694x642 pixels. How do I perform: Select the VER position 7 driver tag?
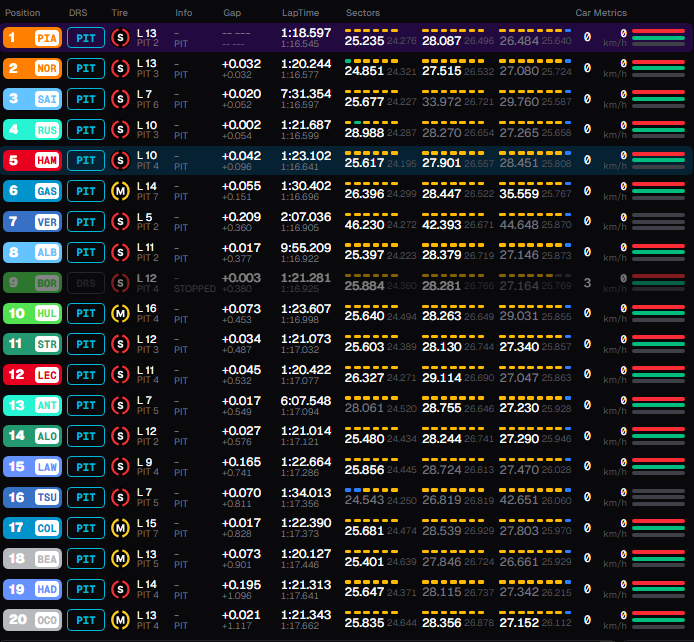(x=32, y=222)
